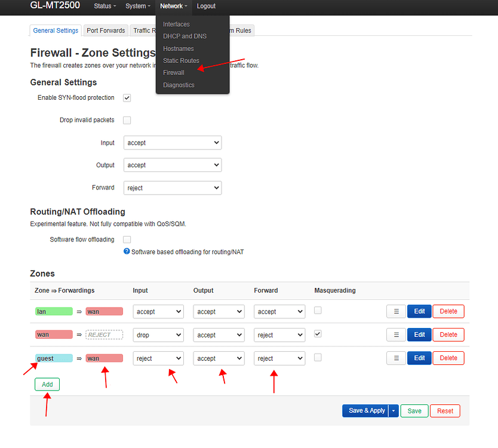Expand the Save & Apply dropdown arrow
The image size is (498, 448).
(393, 411)
